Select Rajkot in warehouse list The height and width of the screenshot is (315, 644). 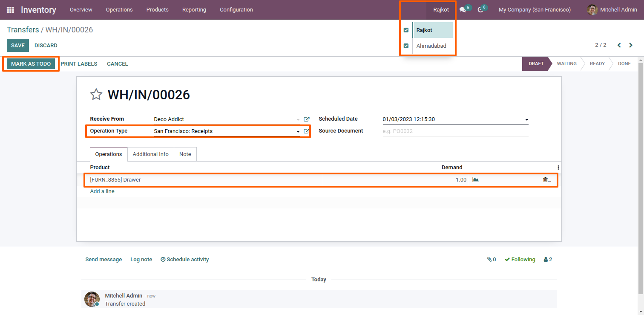(433, 30)
